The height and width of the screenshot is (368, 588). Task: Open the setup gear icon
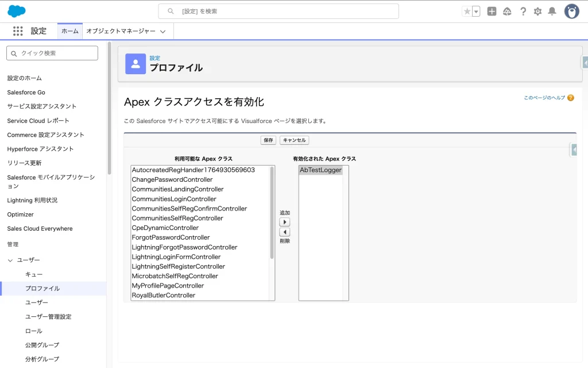(537, 11)
